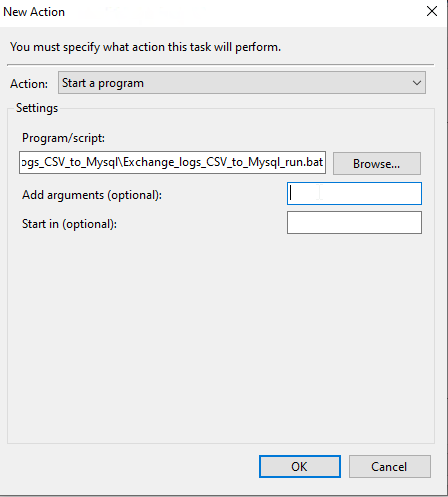Click the Start in (optional): label
This screenshot has width=448, height=497.
[x=69, y=224]
